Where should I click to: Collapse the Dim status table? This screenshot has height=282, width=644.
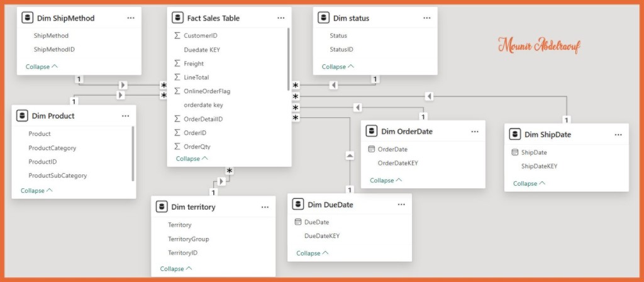338,66
